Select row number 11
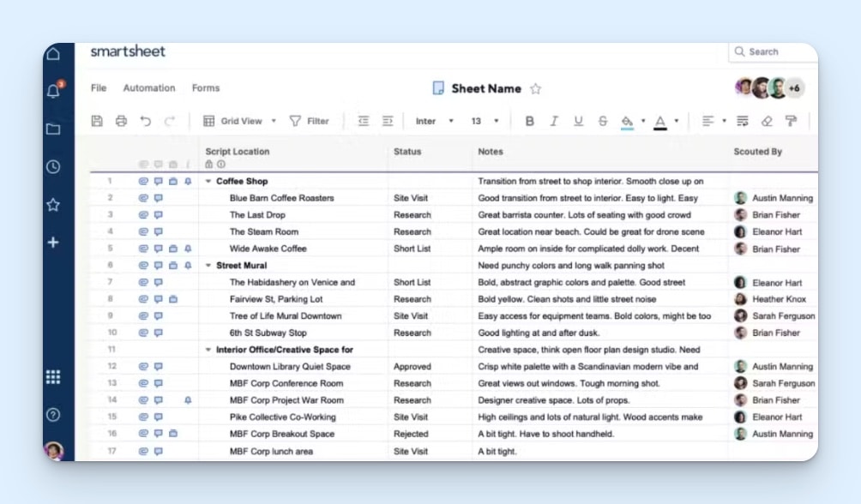861x504 pixels. [x=111, y=350]
